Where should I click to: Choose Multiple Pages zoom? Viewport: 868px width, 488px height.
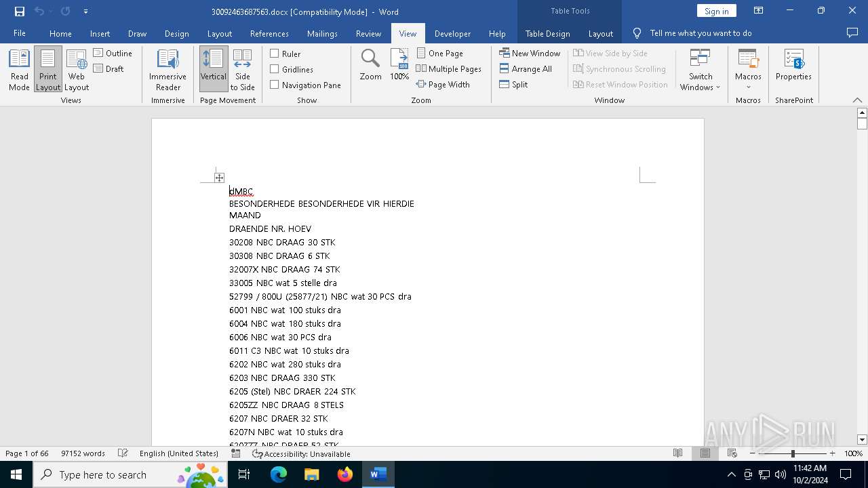click(x=448, y=68)
